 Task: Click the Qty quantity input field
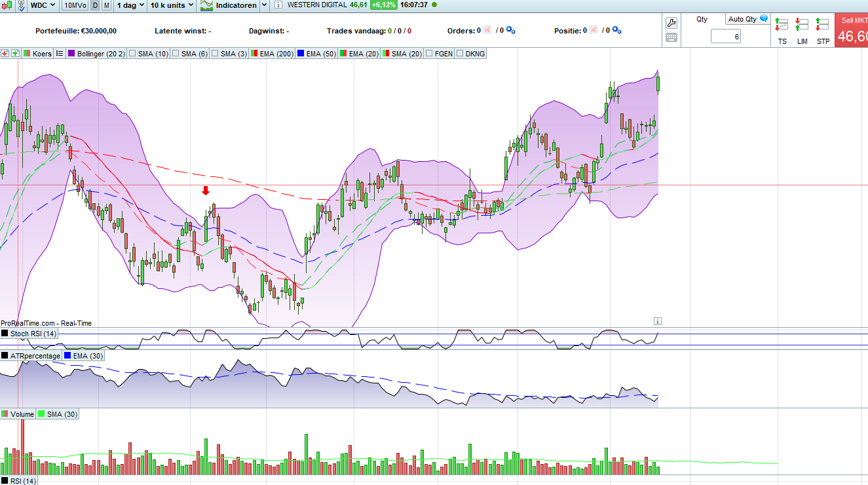pyautogui.click(x=726, y=37)
